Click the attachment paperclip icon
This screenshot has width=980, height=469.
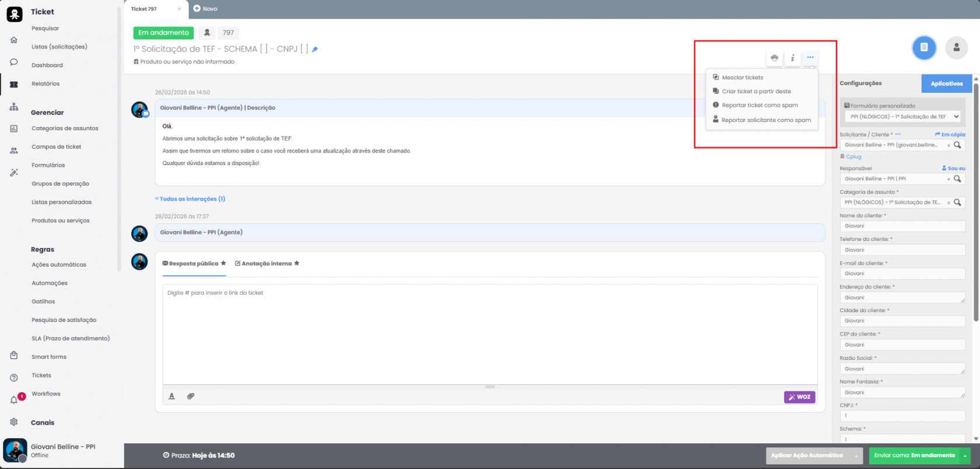191,396
